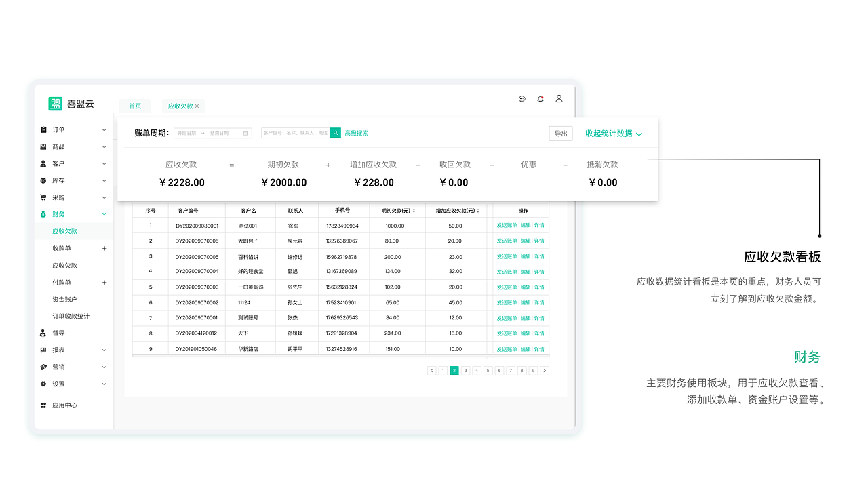Click the 商品 sidebar icon

43,146
